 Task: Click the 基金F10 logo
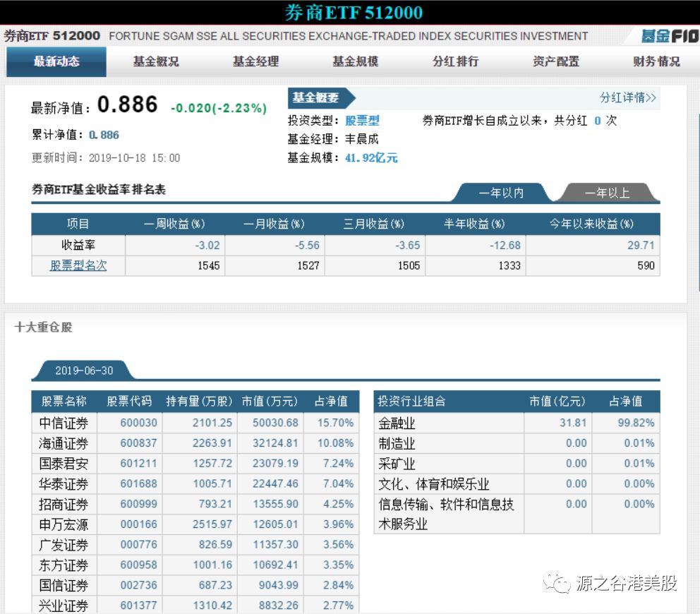click(670, 36)
